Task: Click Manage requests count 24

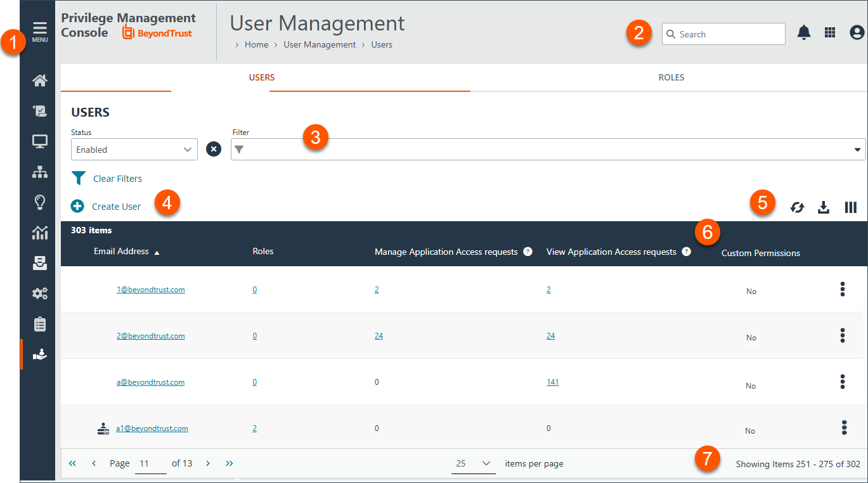Action: pyautogui.click(x=379, y=336)
